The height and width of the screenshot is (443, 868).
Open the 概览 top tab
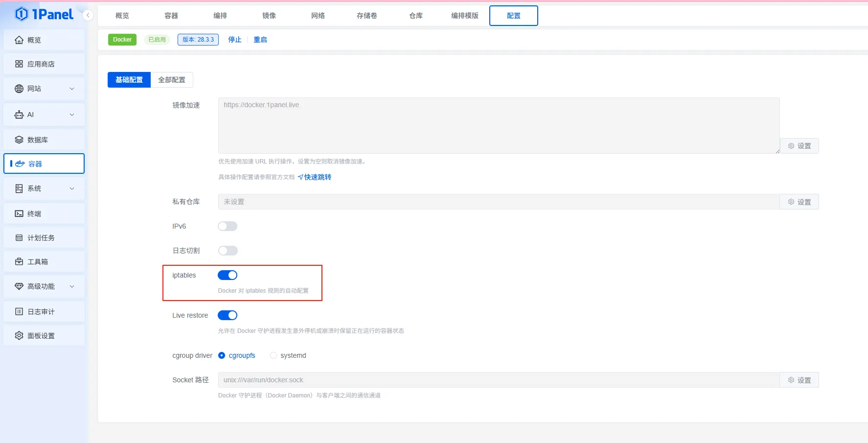point(122,16)
